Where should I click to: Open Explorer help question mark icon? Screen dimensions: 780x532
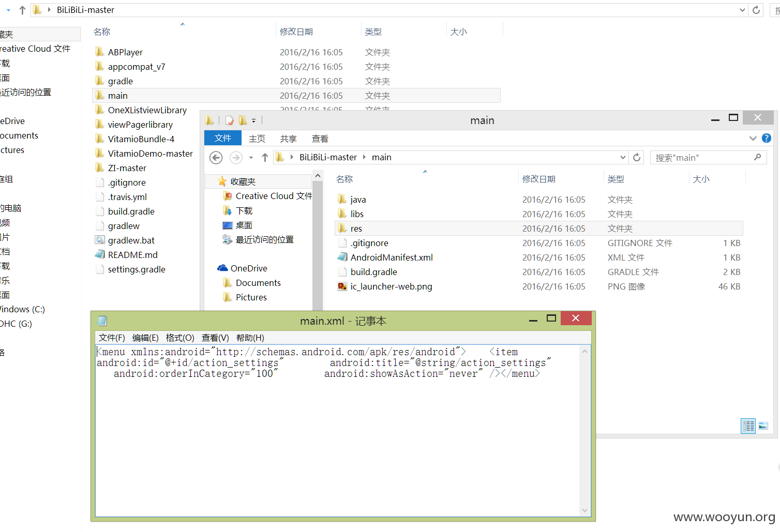point(767,138)
